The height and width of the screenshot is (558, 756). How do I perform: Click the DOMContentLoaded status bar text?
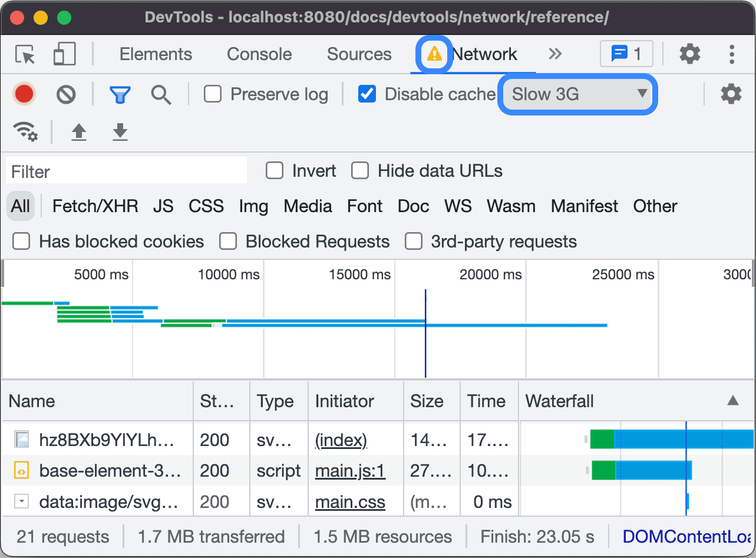(688, 537)
